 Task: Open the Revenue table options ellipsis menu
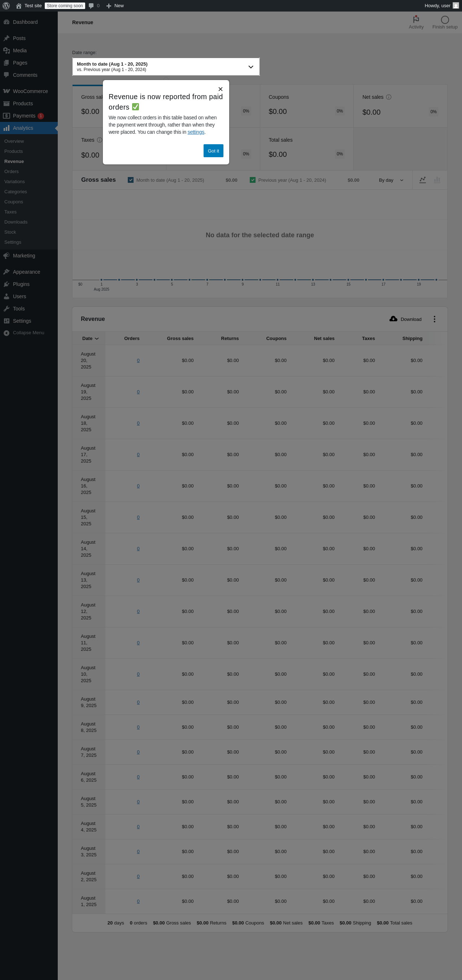(x=434, y=319)
